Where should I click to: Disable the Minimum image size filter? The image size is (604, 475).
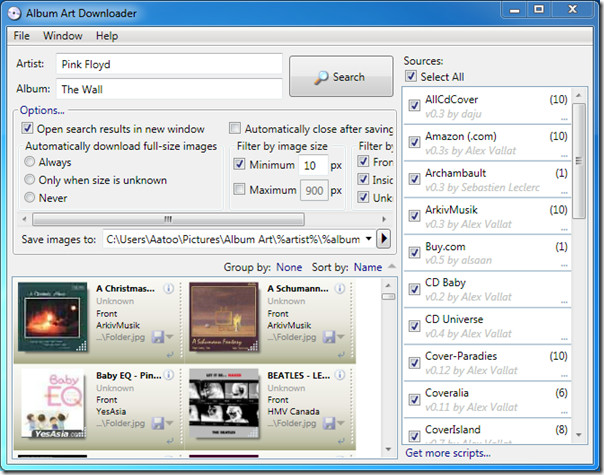pos(239,164)
